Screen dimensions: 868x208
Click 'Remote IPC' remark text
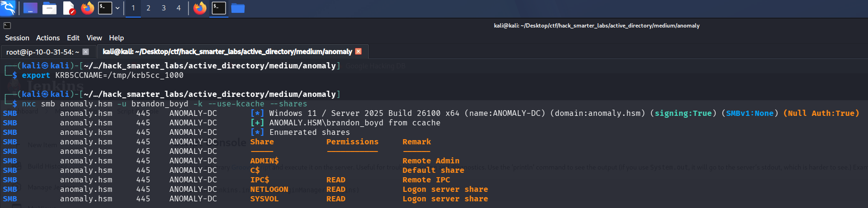click(x=426, y=180)
